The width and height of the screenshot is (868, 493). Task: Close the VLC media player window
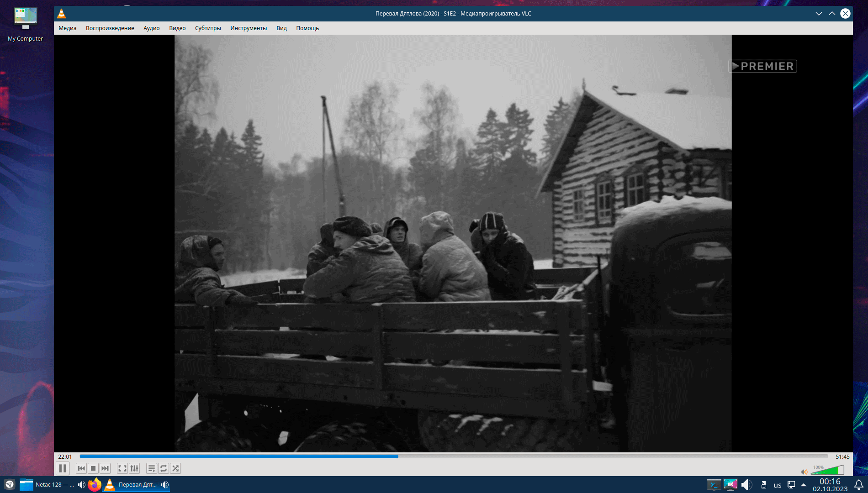[x=845, y=14]
